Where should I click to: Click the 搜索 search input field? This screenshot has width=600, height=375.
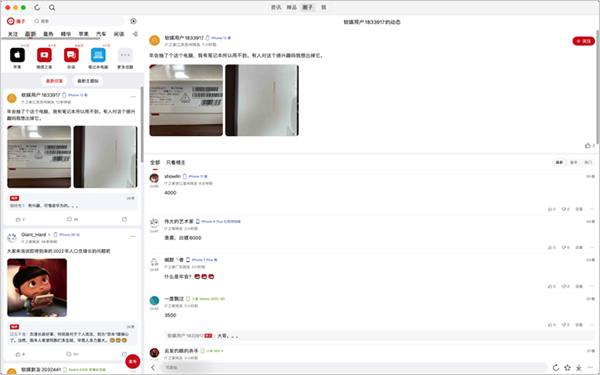(x=78, y=21)
